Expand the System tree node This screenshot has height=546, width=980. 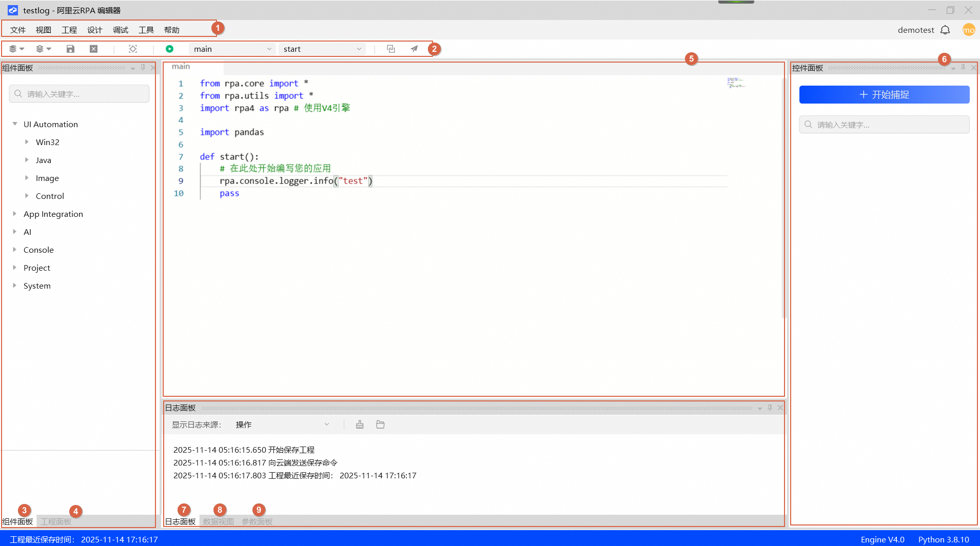point(14,286)
